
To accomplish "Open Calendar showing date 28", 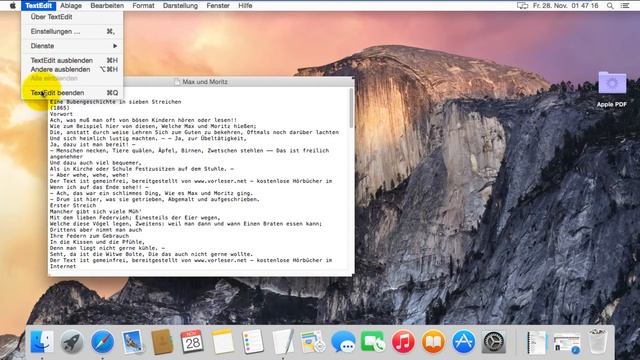I will tap(192, 342).
